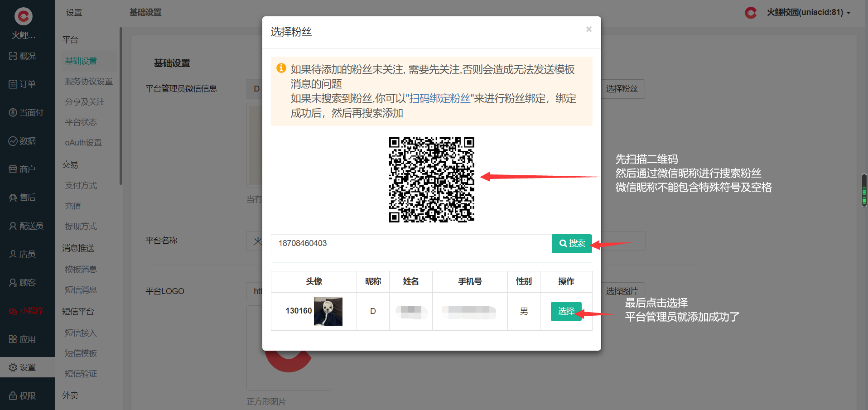
Task: Click the 消息推送 section heading
Action: (x=78, y=248)
